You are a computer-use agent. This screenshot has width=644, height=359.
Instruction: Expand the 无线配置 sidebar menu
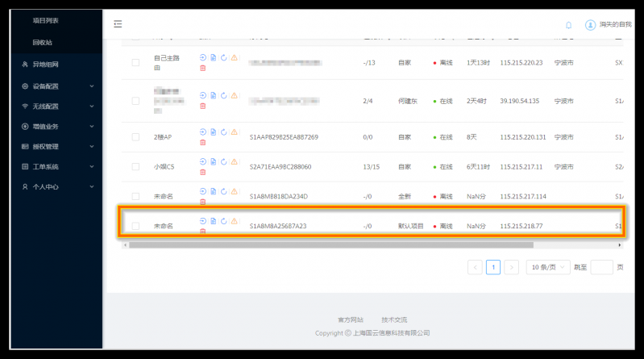point(57,106)
